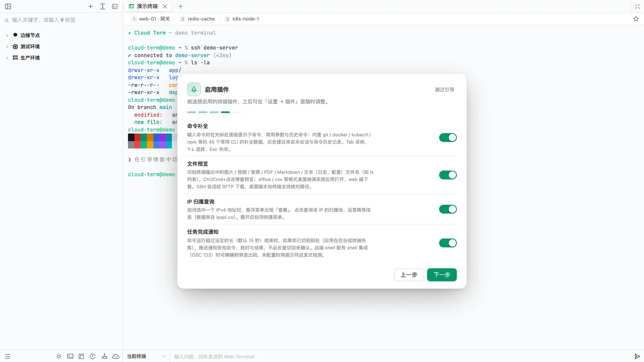Click the star favorite icon
The image size is (644, 362).
tap(636, 19)
